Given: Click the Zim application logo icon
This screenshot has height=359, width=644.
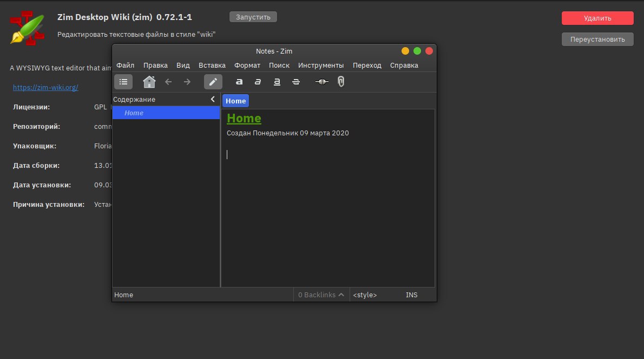Looking at the screenshot, I should point(28,28).
